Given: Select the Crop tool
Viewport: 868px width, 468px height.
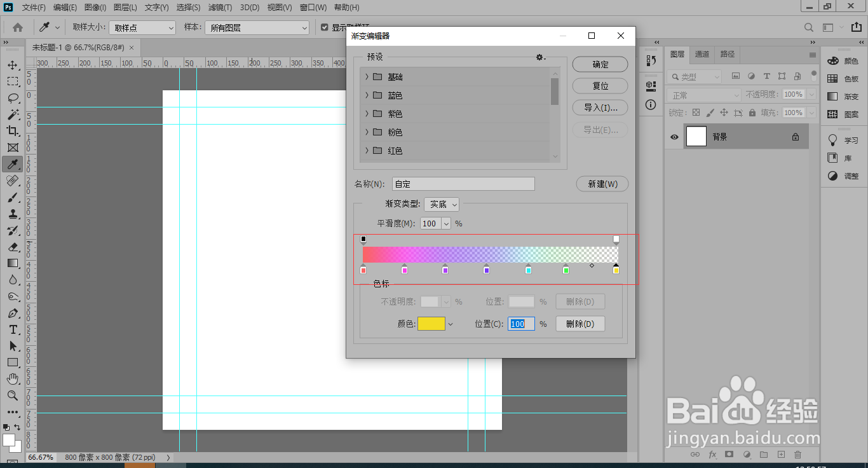Looking at the screenshot, I should tap(13, 131).
